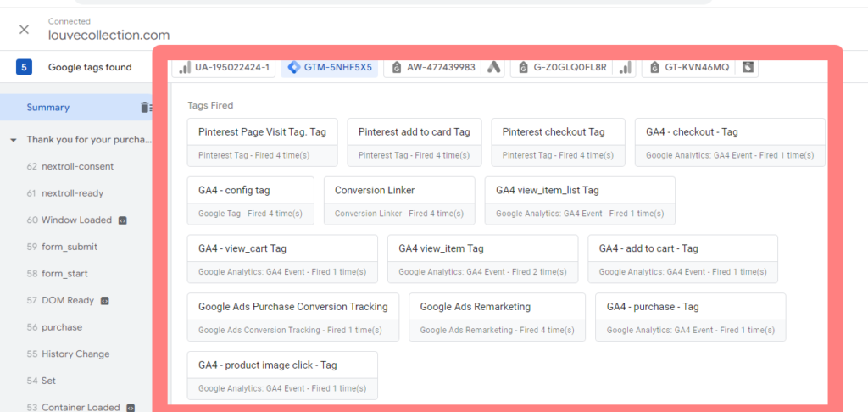868x412 pixels.
Task: Click the code icon beside Container Loaded
Action: click(x=131, y=408)
